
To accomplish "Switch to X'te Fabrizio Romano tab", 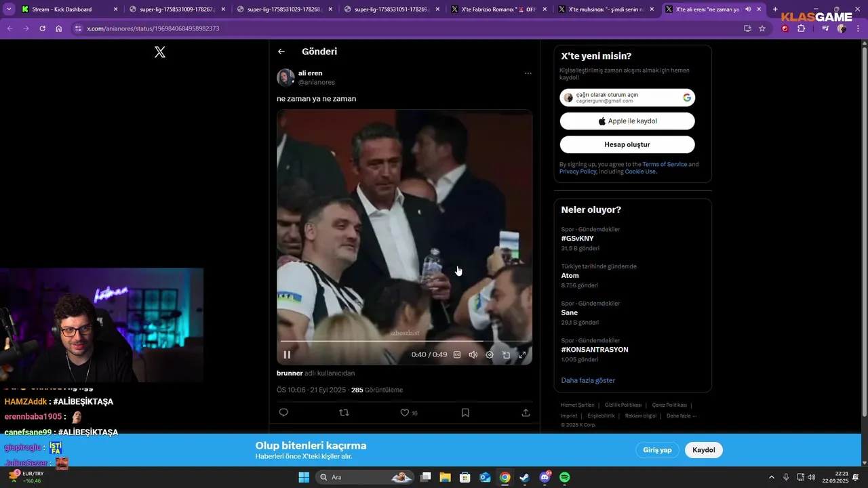I will pos(498,9).
